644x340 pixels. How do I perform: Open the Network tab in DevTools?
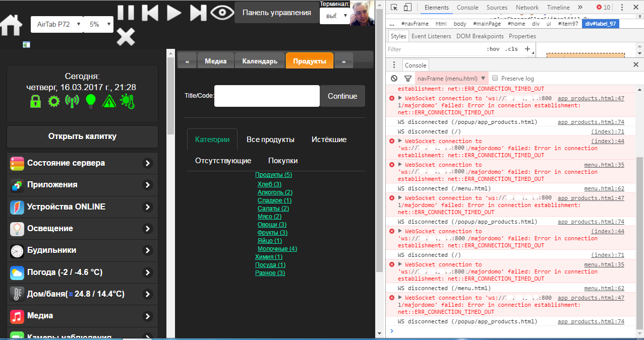click(527, 8)
